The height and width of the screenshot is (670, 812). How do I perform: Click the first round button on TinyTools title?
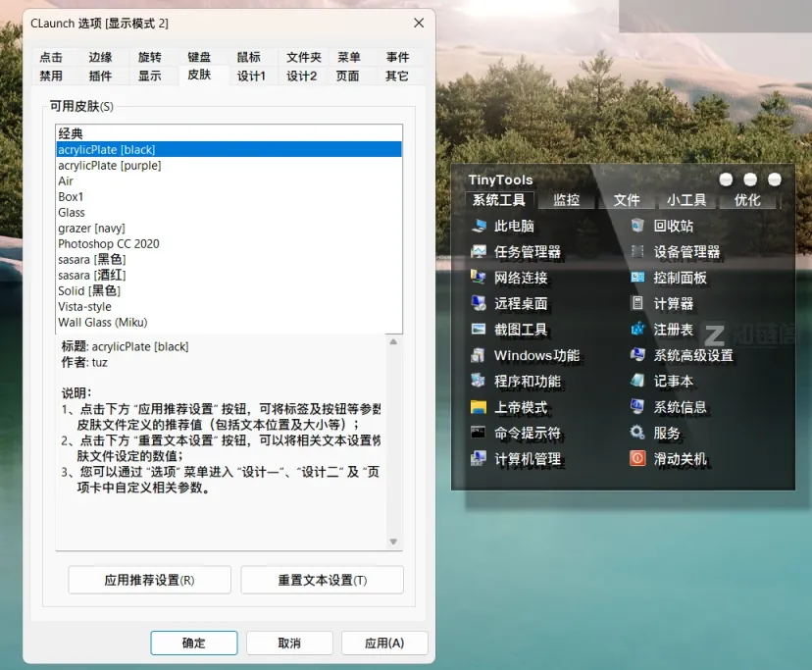pos(726,180)
